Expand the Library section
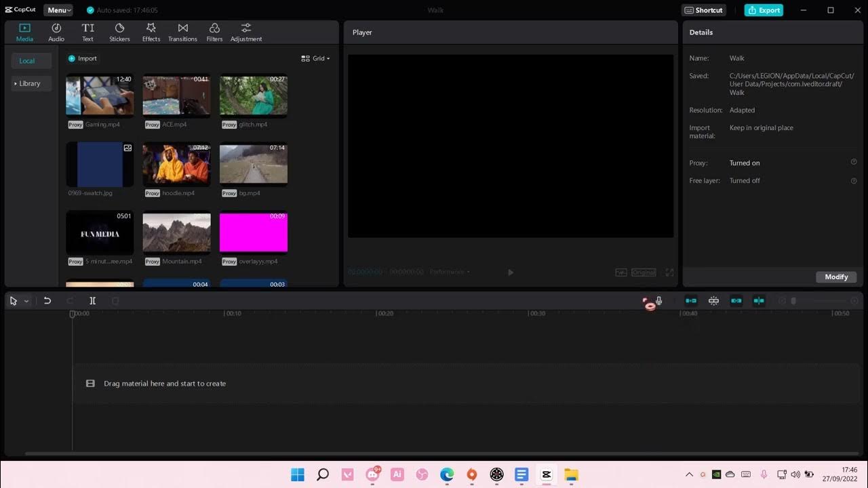This screenshot has height=488, width=868. tap(31, 83)
